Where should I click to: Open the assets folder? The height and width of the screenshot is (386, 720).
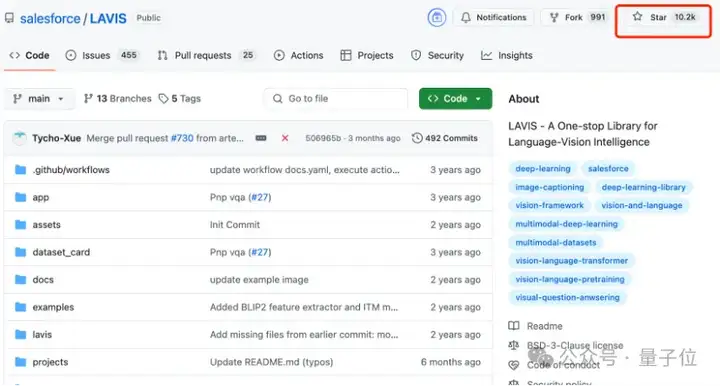click(x=46, y=225)
